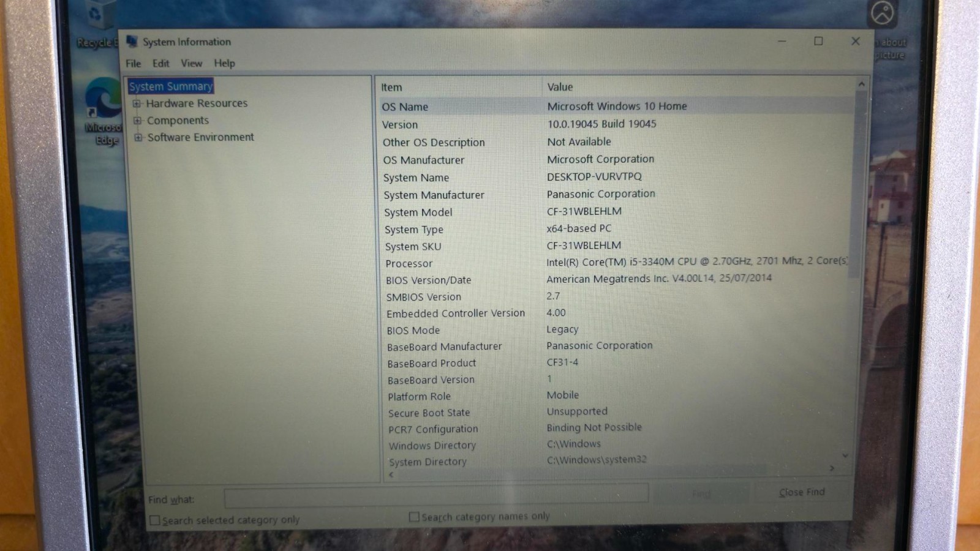This screenshot has height=551, width=980.
Task: Select the System Name row label
Action: click(x=416, y=178)
